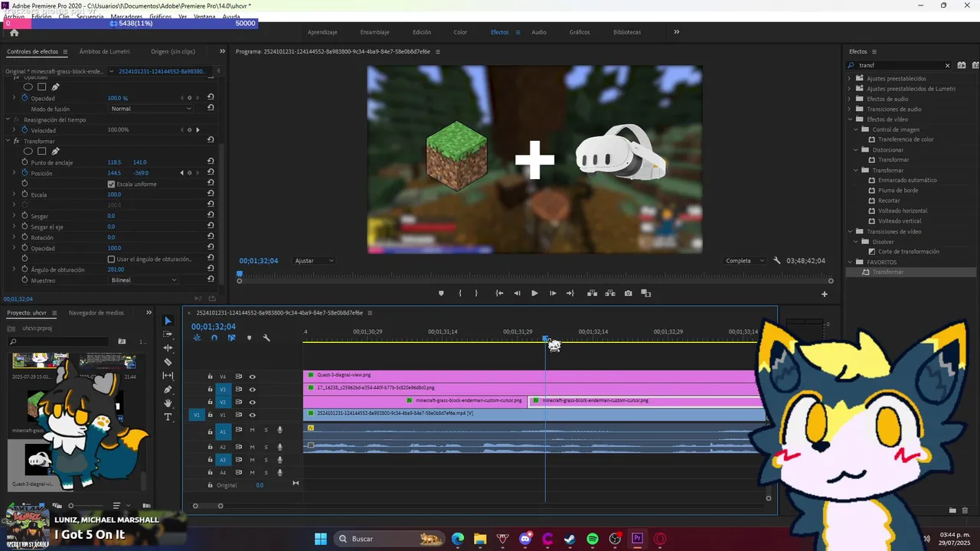The image size is (980, 551).
Task: Click the Export Frame camera icon
Action: [x=628, y=293]
